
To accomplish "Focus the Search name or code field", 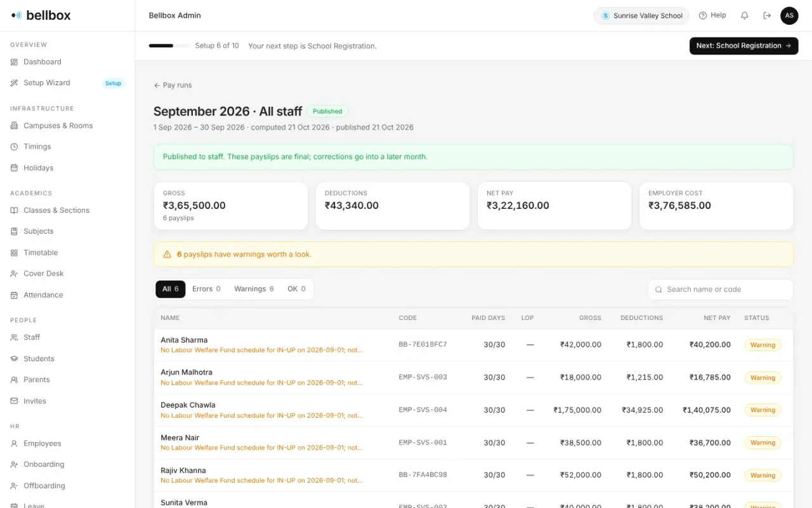I will 720,290.
